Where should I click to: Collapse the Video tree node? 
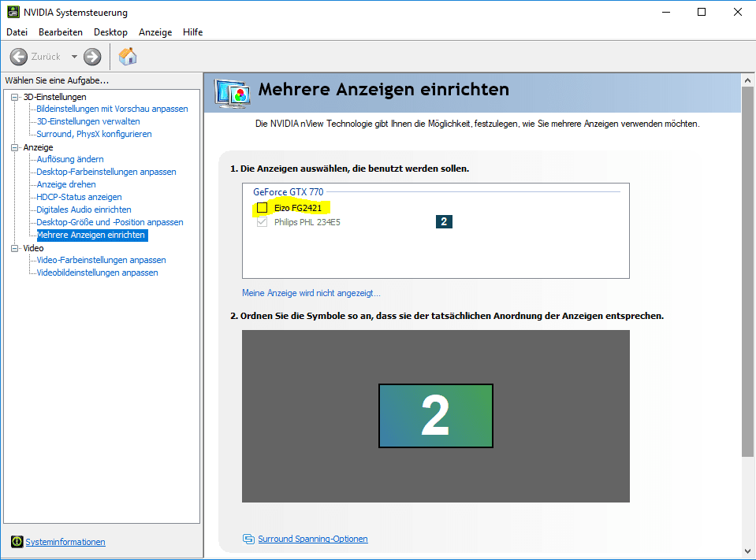(15, 248)
